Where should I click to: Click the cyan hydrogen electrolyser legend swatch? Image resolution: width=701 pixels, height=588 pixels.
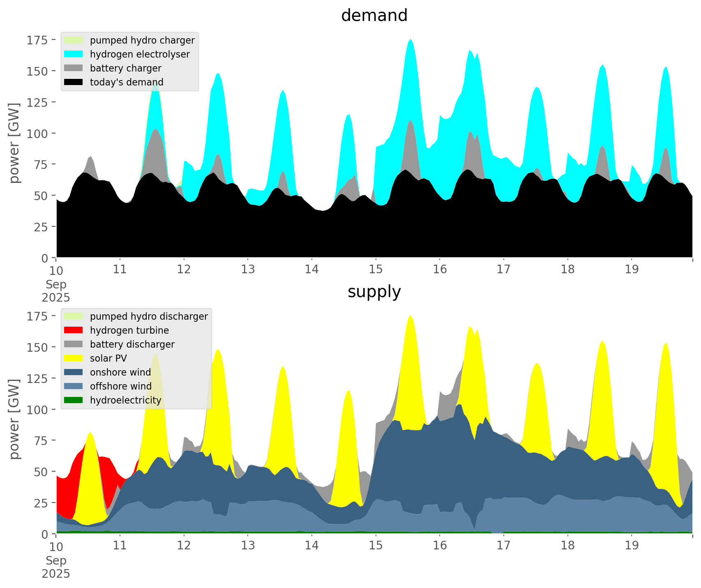click(x=74, y=54)
